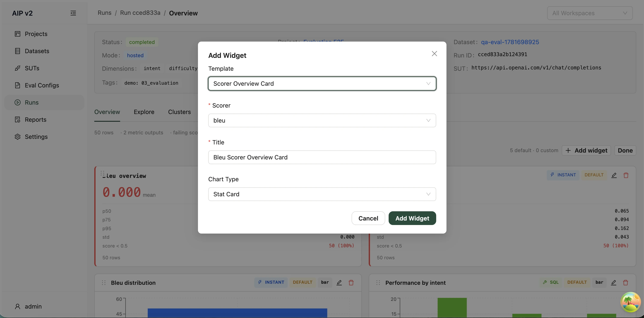Click the '2 metric outputs' text

(x=143, y=132)
